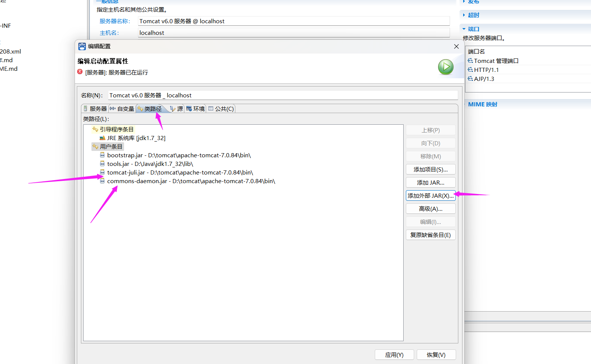
Task: Open the 环境 tab
Action: click(x=195, y=109)
